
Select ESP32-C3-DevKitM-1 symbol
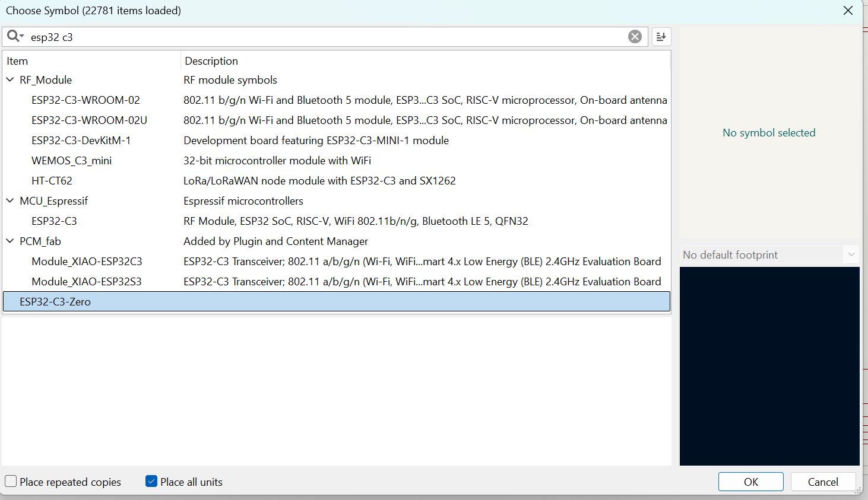click(x=81, y=141)
